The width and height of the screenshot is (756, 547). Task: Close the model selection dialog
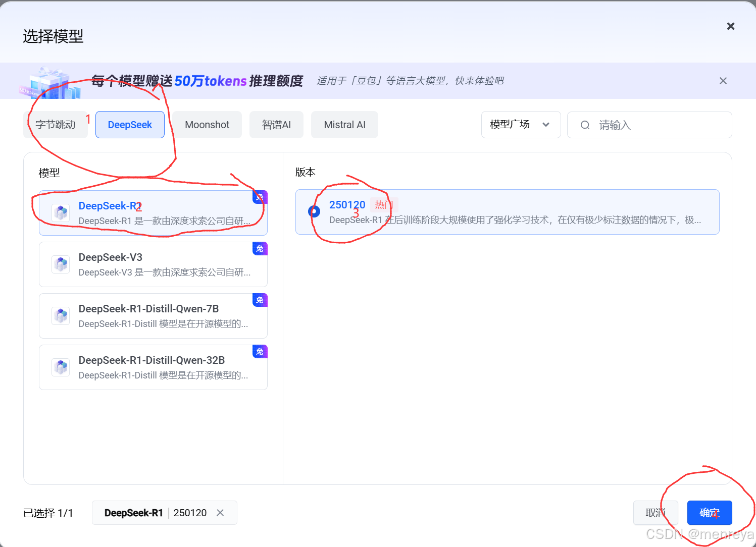730,26
